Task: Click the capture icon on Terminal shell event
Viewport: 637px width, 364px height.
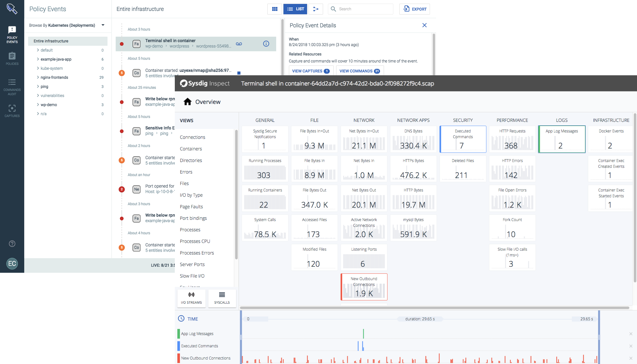Action: click(x=239, y=44)
